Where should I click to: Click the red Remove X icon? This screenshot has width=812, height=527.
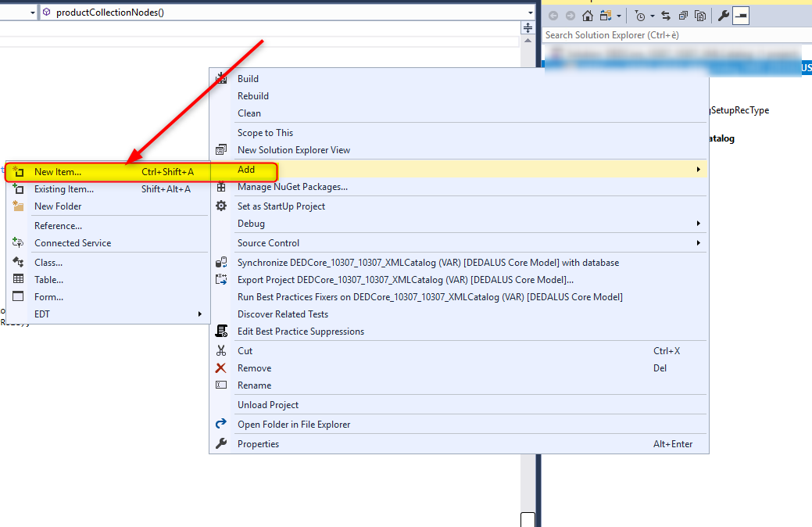coord(222,367)
